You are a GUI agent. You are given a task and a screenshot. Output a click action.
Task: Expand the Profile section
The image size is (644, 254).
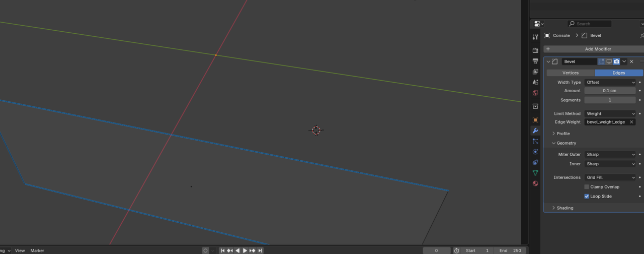[x=563, y=134]
